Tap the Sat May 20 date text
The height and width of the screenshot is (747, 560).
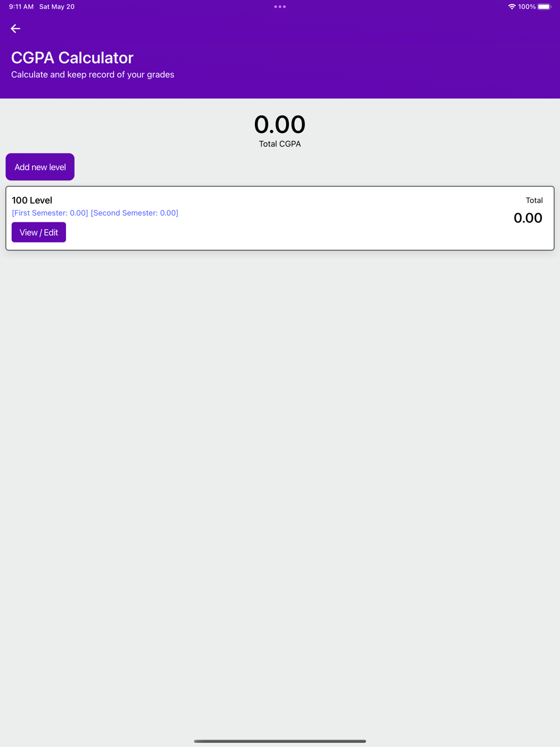click(57, 7)
